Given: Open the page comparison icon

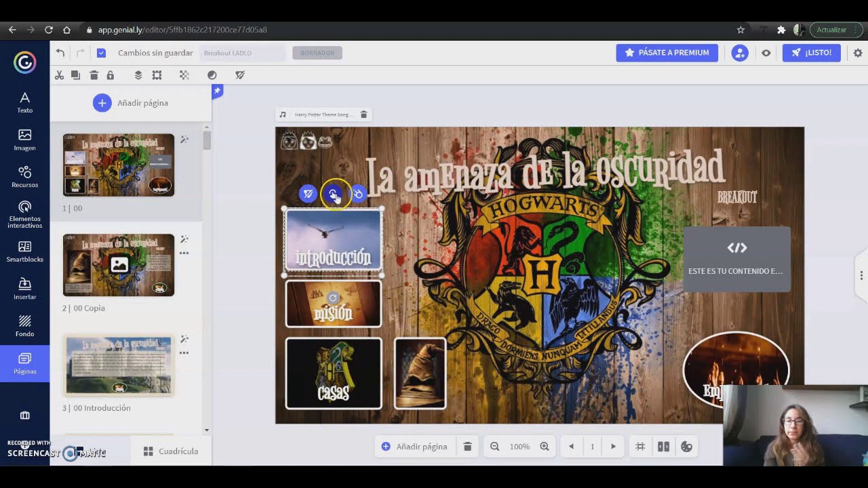Looking at the screenshot, I should click(663, 447).
